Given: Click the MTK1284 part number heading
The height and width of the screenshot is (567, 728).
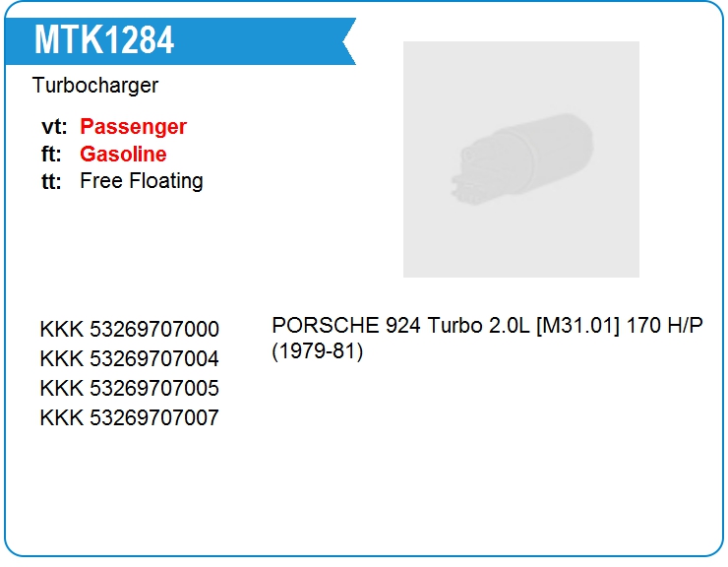Looking at the screenshot, I should (x=104, y=40).
